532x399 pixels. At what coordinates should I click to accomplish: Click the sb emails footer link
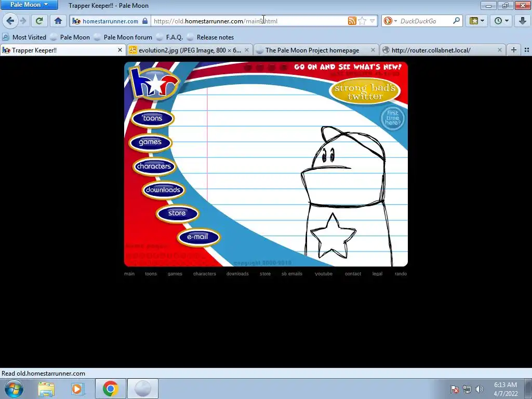point(292,274)
